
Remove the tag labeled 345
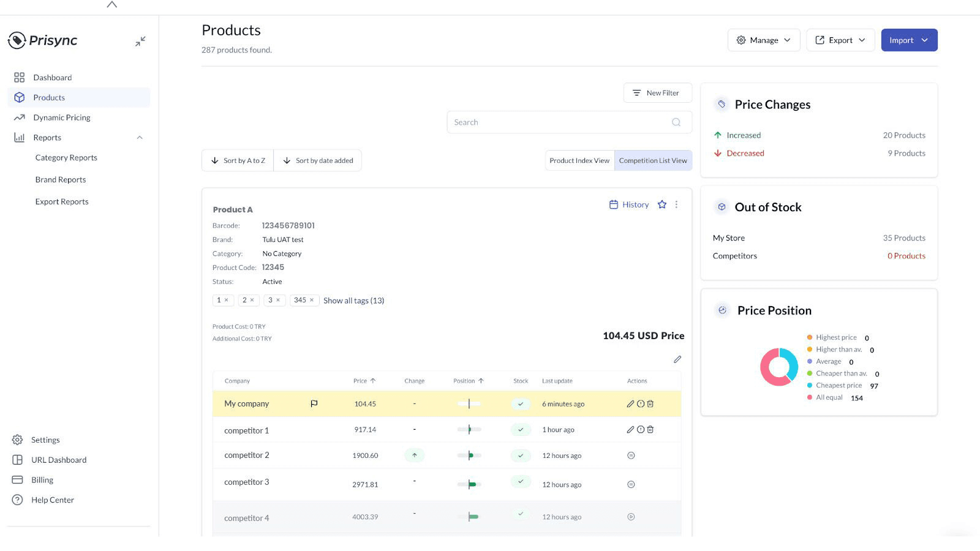pyautogui.click(x=313, y=300)
